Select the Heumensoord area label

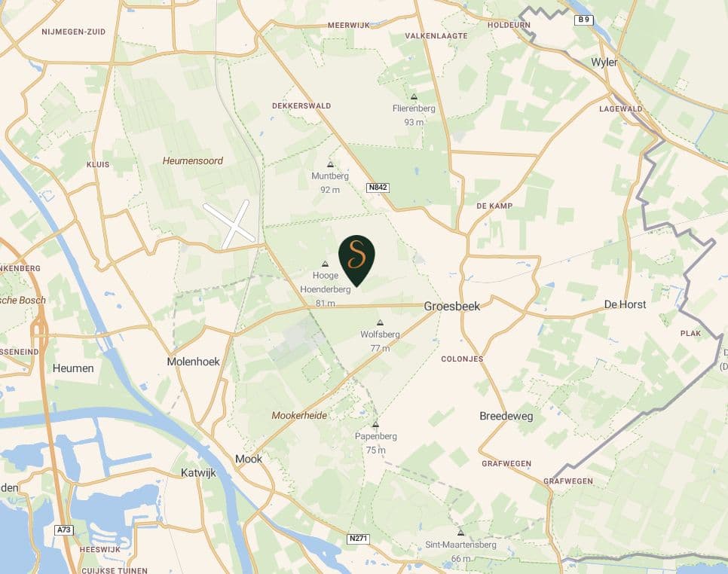point(193,160)
